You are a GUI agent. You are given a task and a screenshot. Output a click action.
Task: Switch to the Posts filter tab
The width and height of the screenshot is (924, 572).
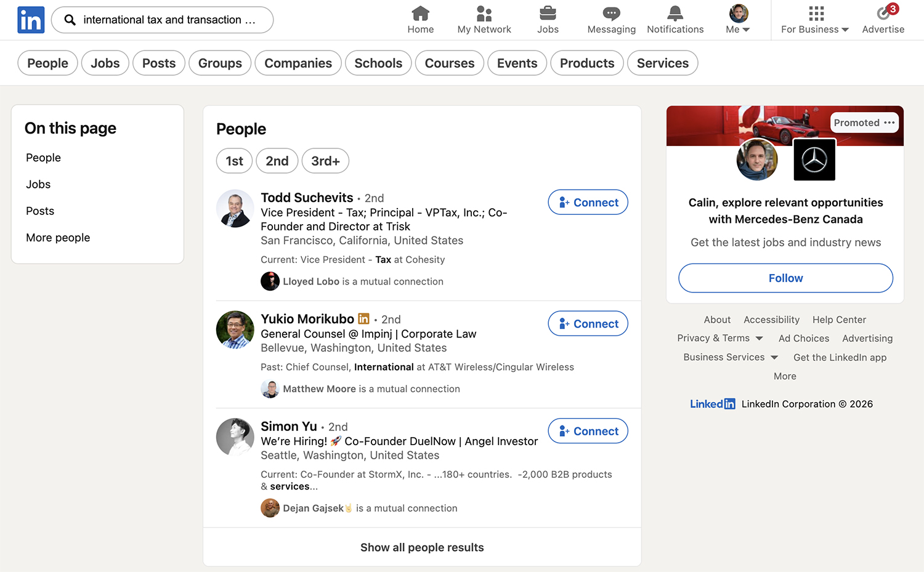pyautogui.click(x=158, y=63)
